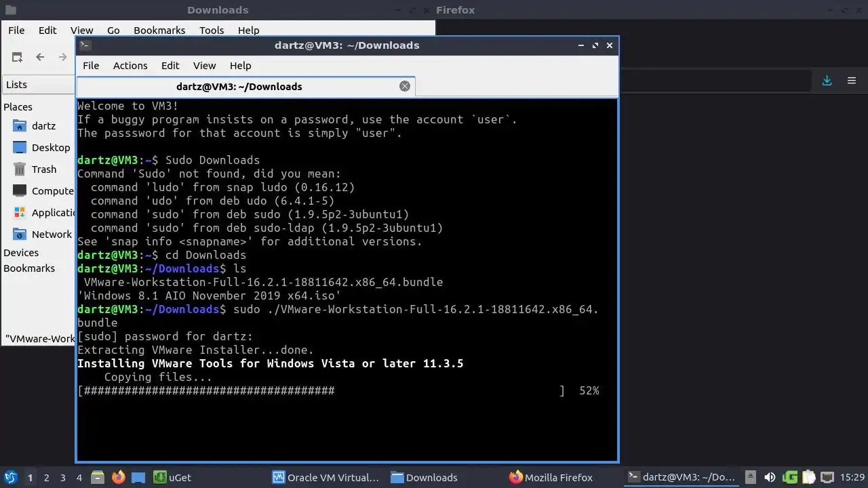Click the Bookmarks header in sidebar
The image size is (868, 488).
[29, 268]
